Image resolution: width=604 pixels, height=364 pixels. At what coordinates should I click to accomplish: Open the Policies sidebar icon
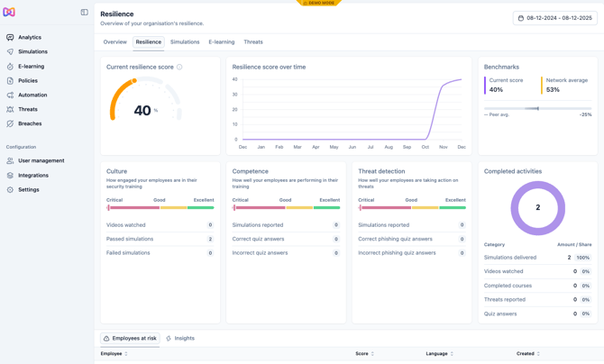(11, 81)
